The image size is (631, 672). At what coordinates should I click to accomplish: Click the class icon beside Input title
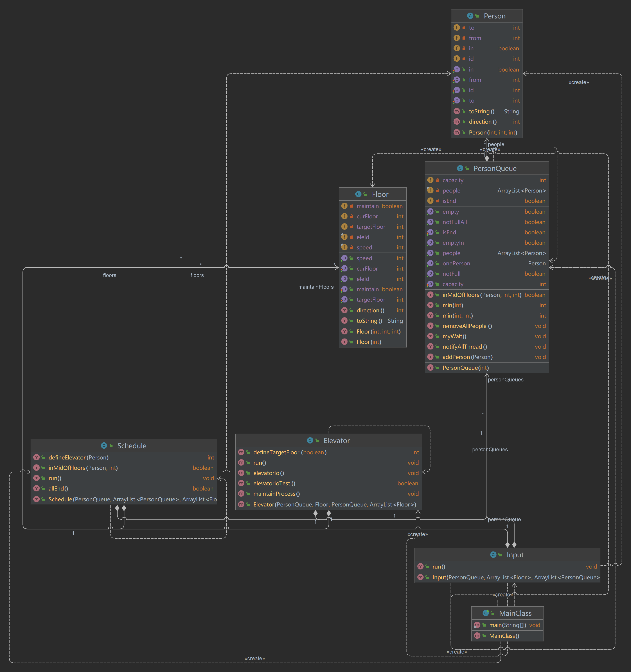[x=493, y=555]
